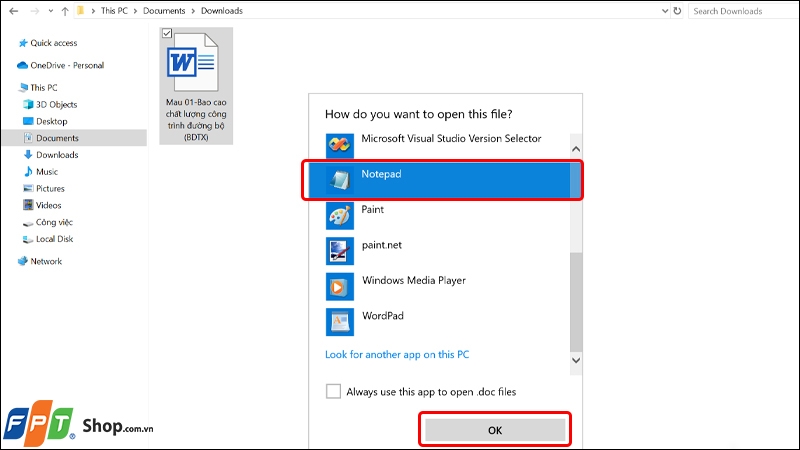Go up one folder level arrow
This screenshot has width=800, height=450.
coord(65,11)
